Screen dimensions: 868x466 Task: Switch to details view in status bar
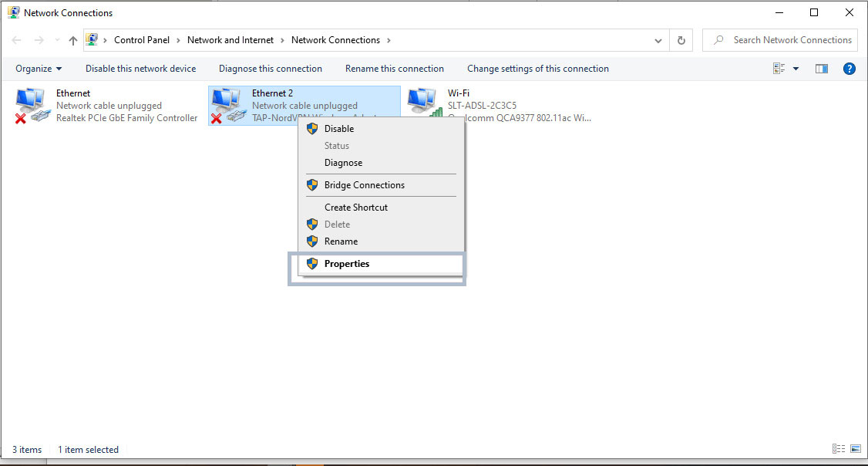point(839,449)
